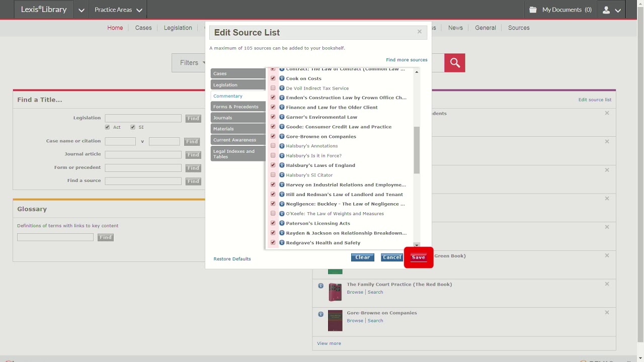The image size is (644, 362).
Task: Focus the Glossary search field
Action: [55, 237]
